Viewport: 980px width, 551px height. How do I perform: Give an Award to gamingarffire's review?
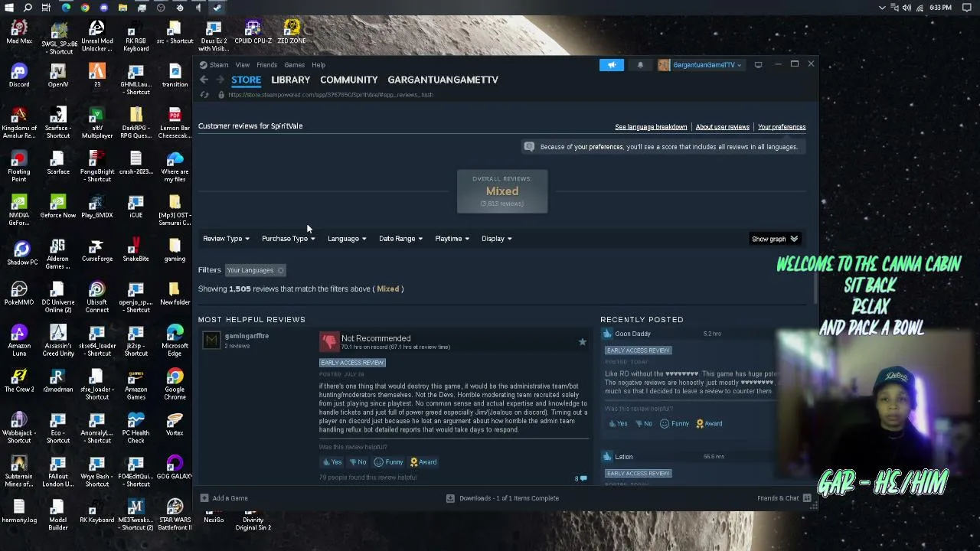pyautogui.click(x=423, y=462)
